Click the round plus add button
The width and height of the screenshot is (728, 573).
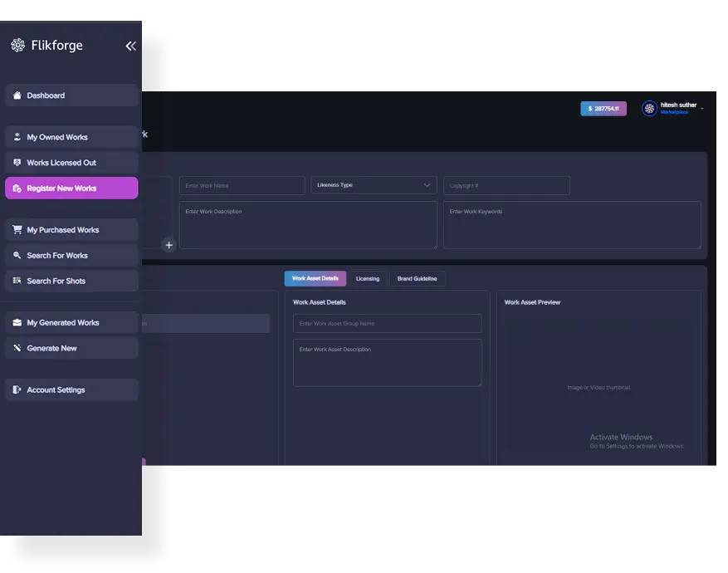[169, 245]
